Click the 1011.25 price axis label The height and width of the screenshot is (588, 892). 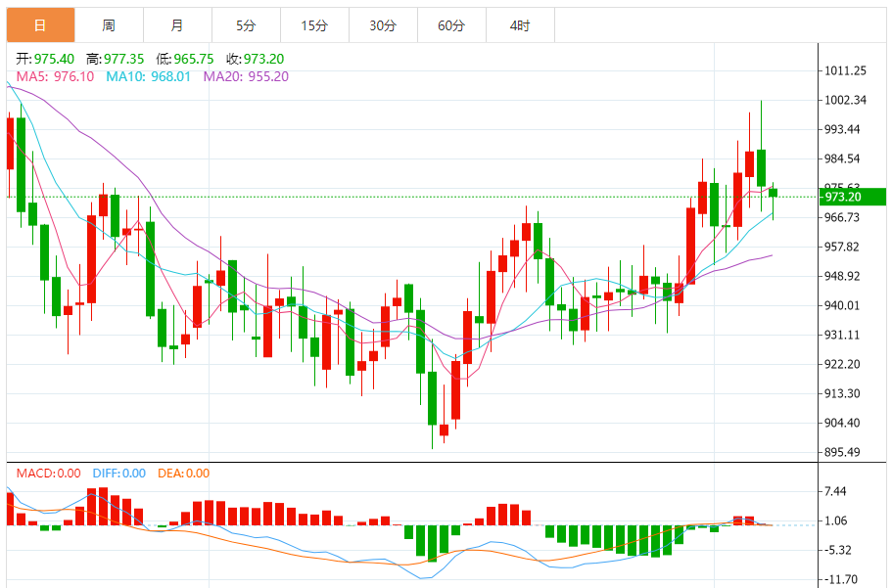pyautogui.click(x=845, y=71)
